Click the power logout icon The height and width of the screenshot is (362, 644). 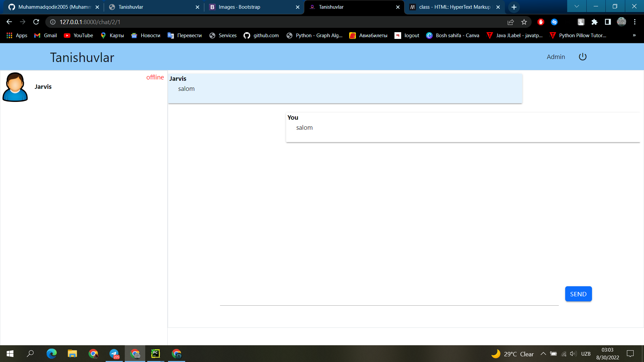point(583,57)
